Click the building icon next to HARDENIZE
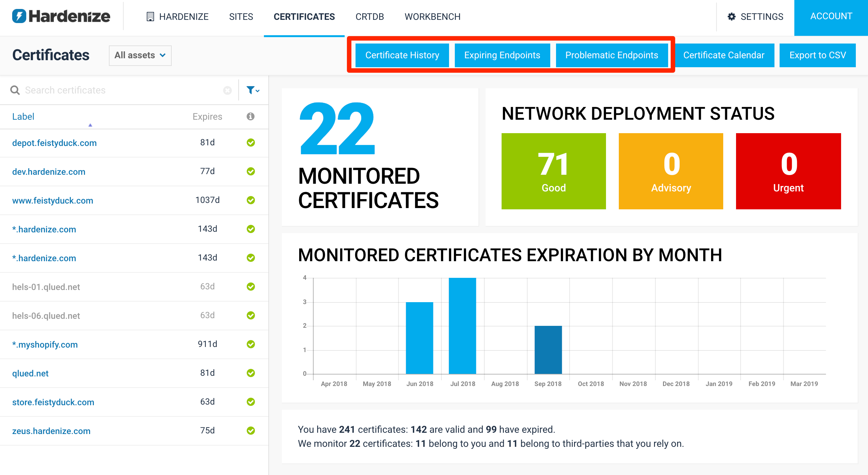868x475 pixels. (x=150, y=17)
